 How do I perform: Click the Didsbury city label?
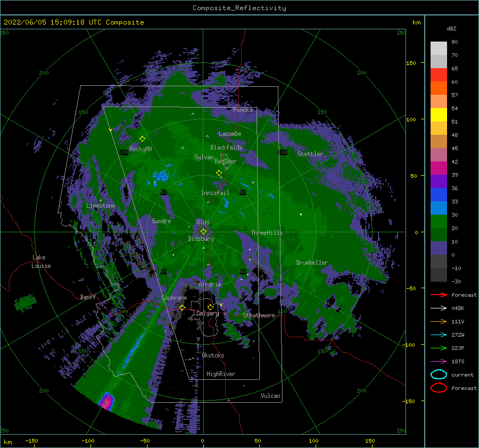(x=201, y=239)
